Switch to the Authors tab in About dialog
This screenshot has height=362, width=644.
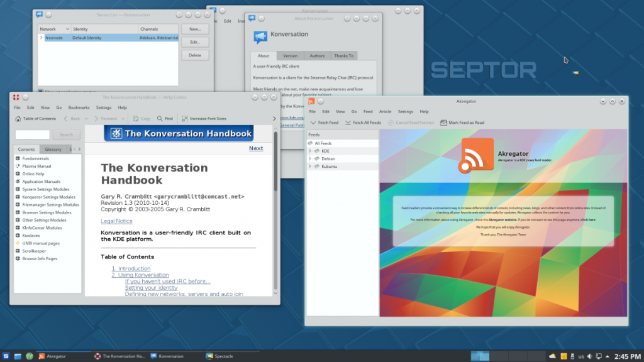click(x=317, y=56)
